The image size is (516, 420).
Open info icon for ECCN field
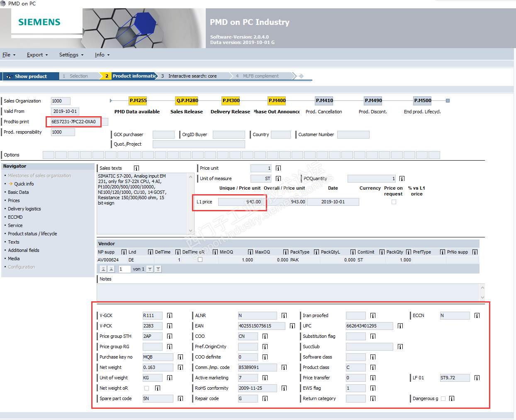477,315
